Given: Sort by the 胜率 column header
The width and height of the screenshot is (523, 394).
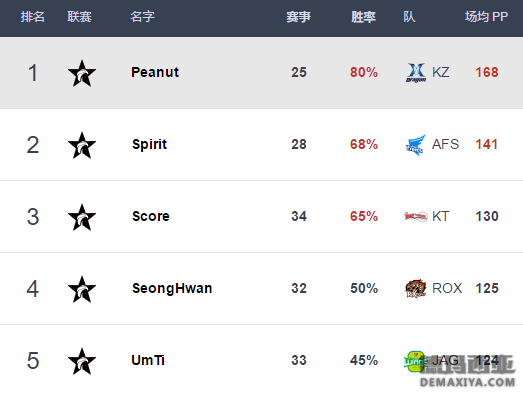Looking at the screenshot, I should pyautogui.click(x=363, y=17).
